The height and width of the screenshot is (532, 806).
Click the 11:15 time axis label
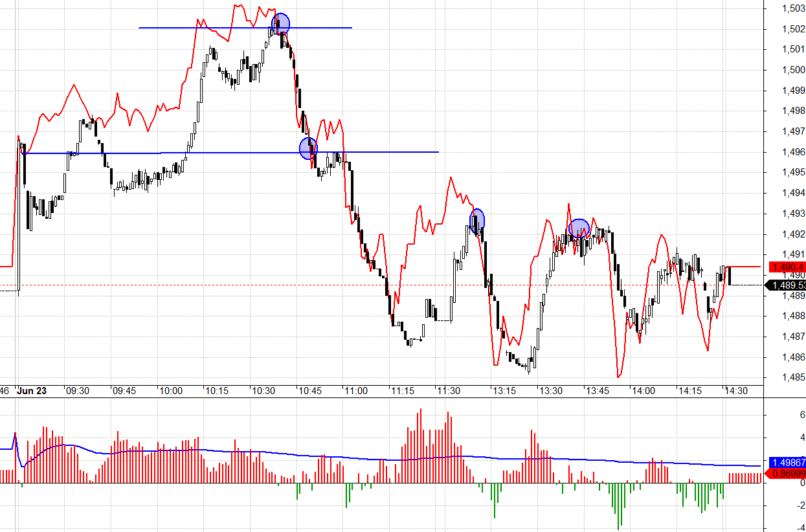tap(402, 391)
